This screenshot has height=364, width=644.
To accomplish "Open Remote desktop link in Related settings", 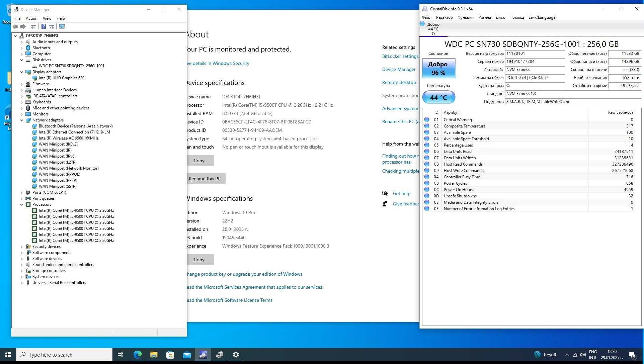I will coord(399,82).
